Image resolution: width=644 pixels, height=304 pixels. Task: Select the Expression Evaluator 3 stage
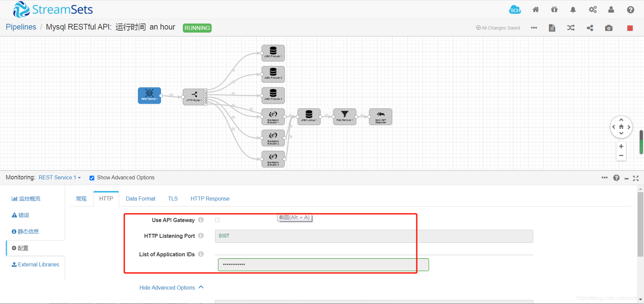pyautogui.click(x=273, y=159)
